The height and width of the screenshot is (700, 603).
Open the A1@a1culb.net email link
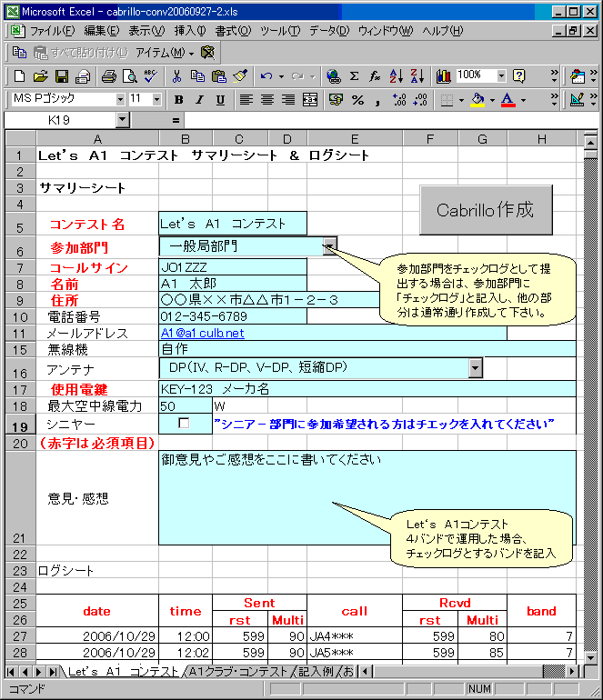(202, 333)
